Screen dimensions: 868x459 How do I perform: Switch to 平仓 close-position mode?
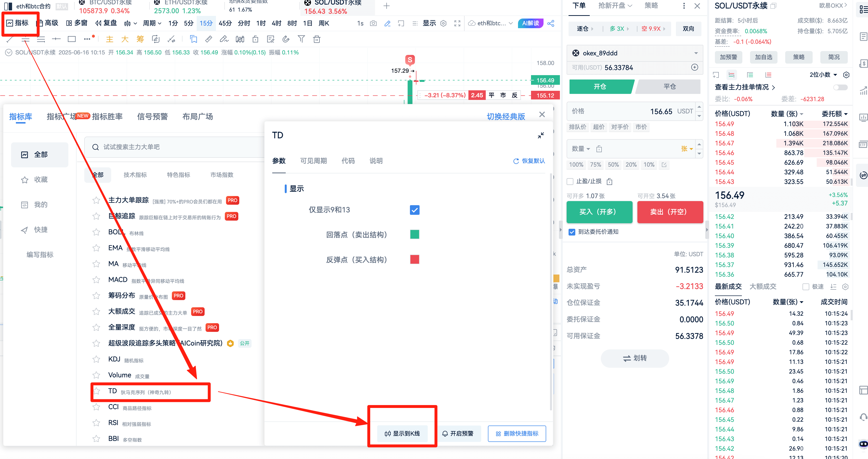669,87
